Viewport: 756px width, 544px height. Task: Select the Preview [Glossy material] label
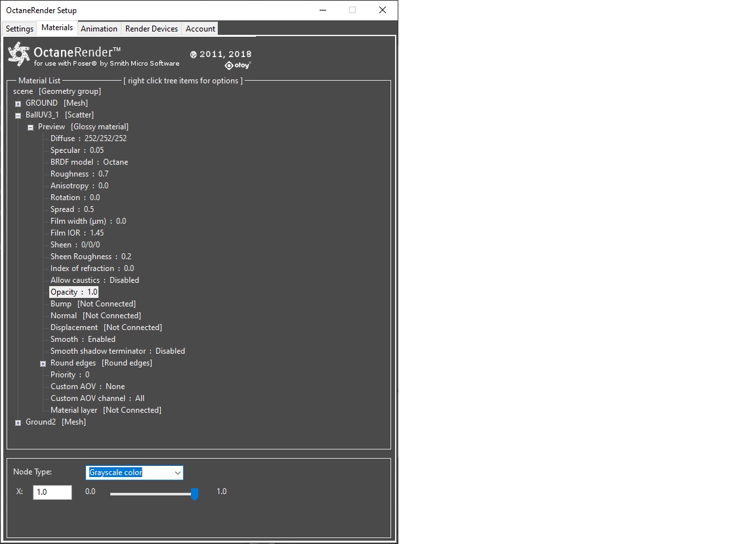tap(83, 127)
